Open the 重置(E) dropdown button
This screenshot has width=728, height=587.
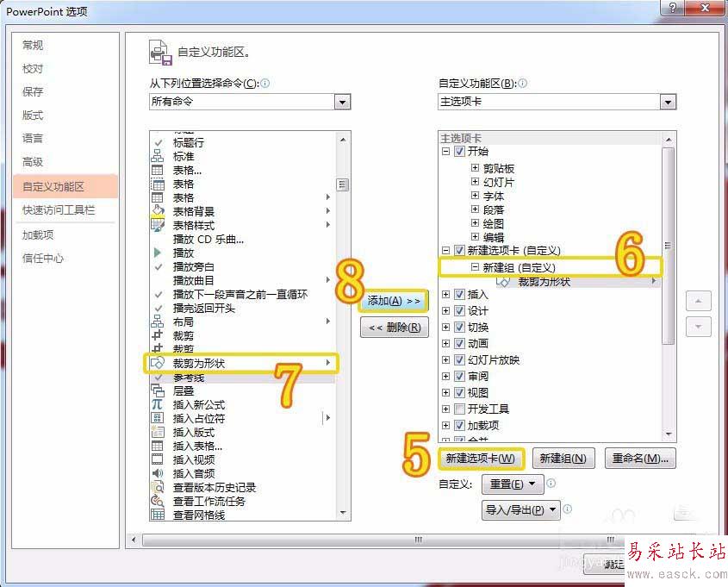(513, 484)
